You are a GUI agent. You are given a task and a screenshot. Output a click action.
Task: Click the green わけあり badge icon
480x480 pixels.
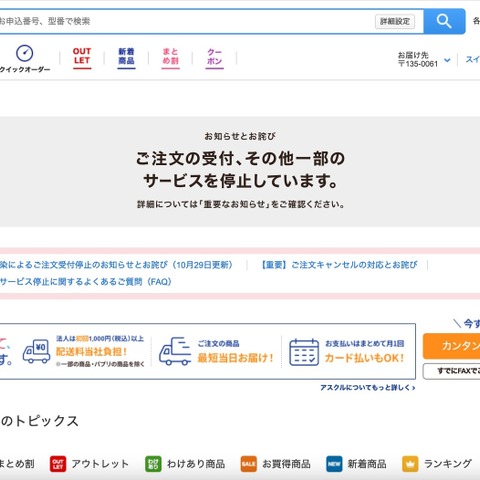point(153,464)
